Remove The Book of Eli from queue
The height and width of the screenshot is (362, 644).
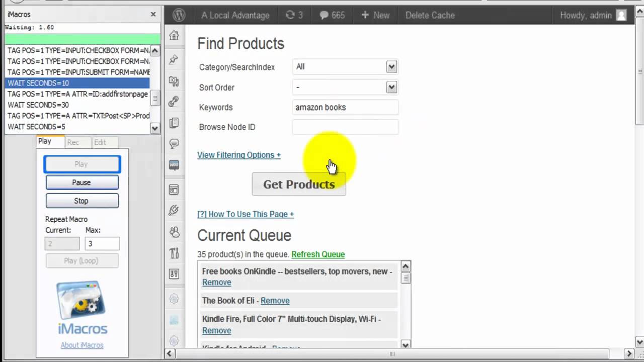click(275, 301)
